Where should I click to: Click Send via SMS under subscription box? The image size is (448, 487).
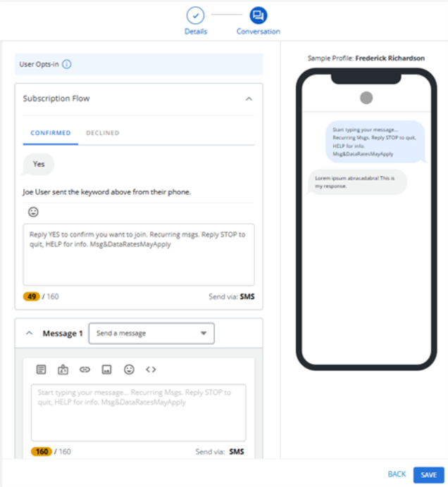point(232,296)
